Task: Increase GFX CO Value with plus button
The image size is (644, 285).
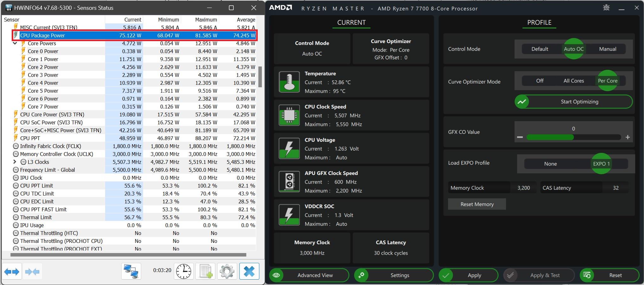Action: [x=628, y=137]
